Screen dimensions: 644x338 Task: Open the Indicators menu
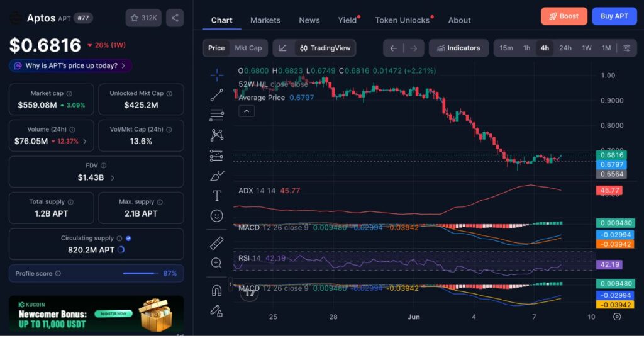(458, 48)
